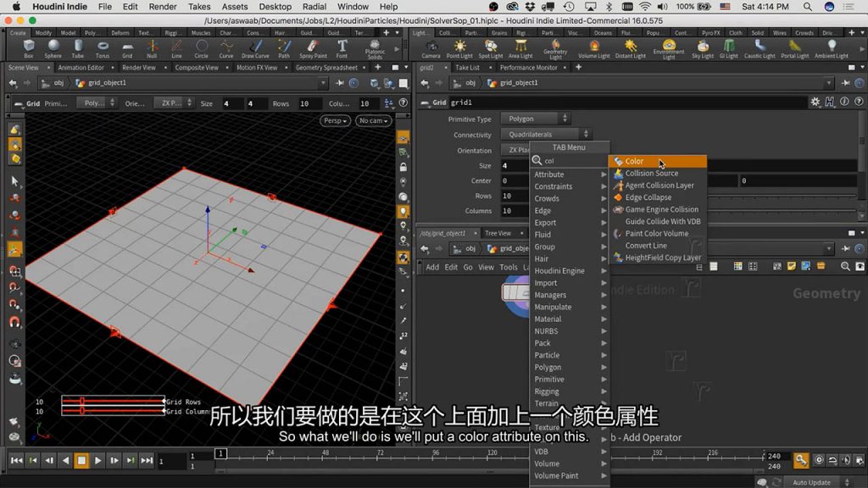Image resolution: width=868 pixels, height=488 pixels.
Task: Click the Rows field in operation bar
Action: (310, 103)
